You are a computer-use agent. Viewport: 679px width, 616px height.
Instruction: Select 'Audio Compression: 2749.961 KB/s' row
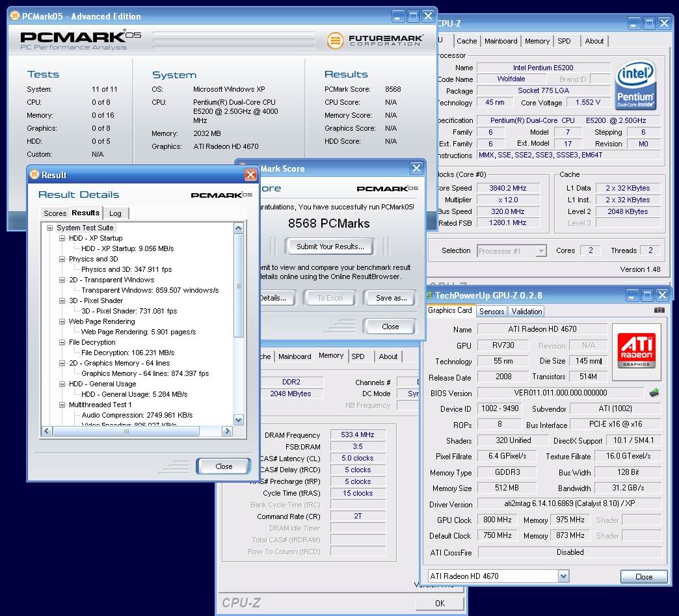tap(137, 415)
